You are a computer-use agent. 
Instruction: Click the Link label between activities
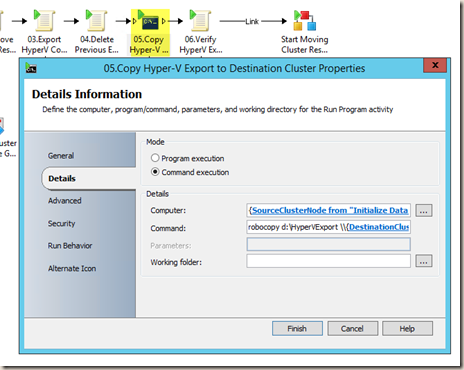(x=252, y=22)
